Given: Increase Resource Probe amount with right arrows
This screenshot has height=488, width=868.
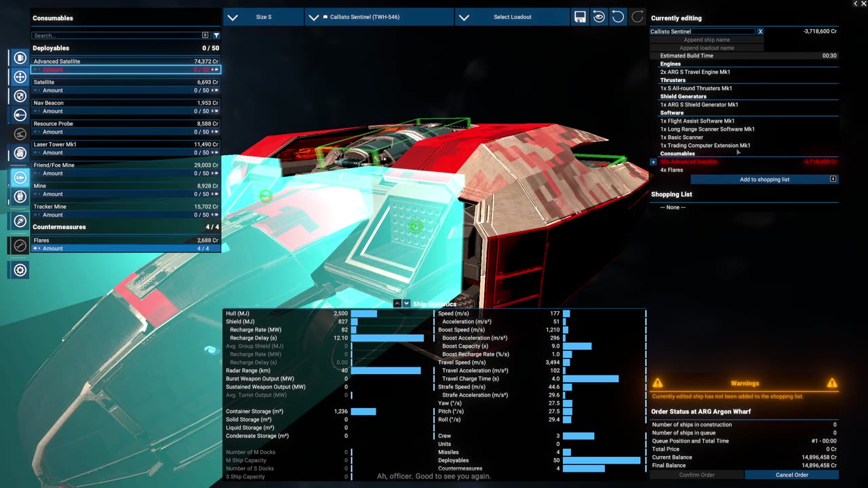Looking at the screenshot, I should tap(216, 131).
